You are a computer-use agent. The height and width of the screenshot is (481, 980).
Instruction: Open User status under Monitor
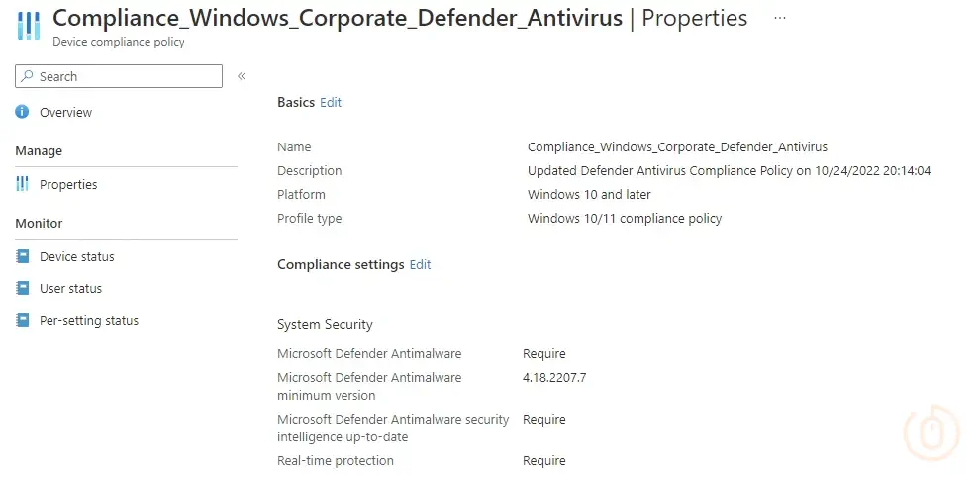[x=70, y=289]
